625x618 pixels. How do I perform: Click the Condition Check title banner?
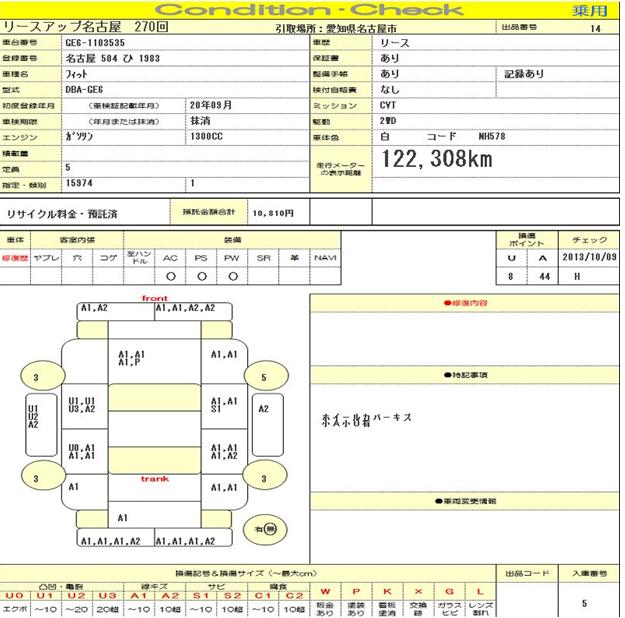click(310, 10)
